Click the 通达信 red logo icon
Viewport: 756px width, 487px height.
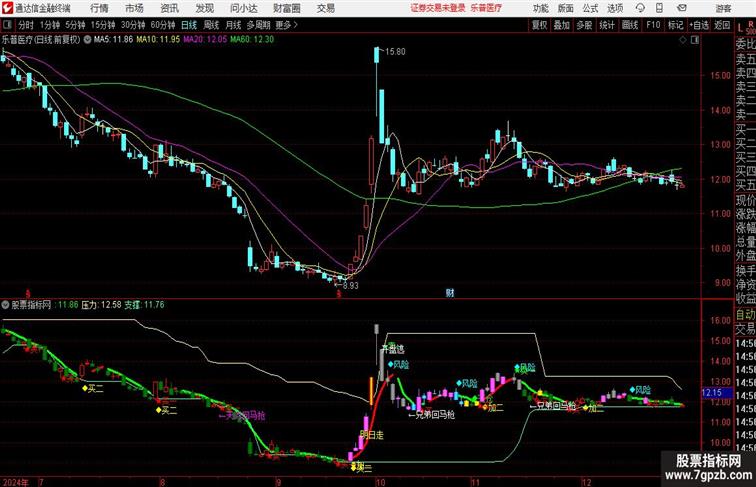click(7, 8)
